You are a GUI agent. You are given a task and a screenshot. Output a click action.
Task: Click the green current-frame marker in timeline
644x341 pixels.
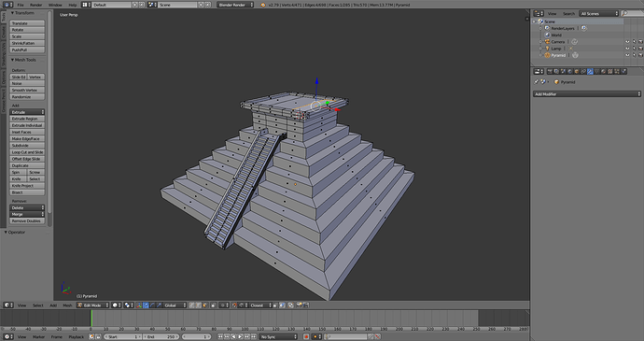(x=91, y=319)
